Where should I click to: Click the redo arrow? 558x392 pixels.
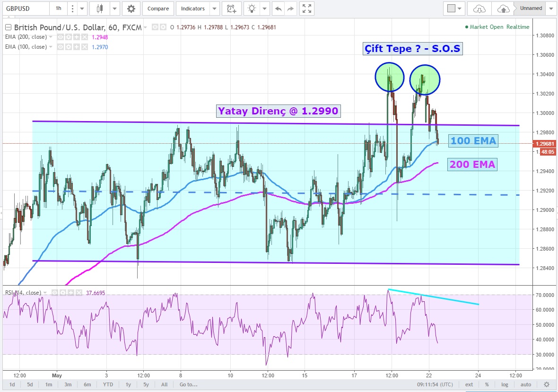pyautogui.click(x=290, y=9)
